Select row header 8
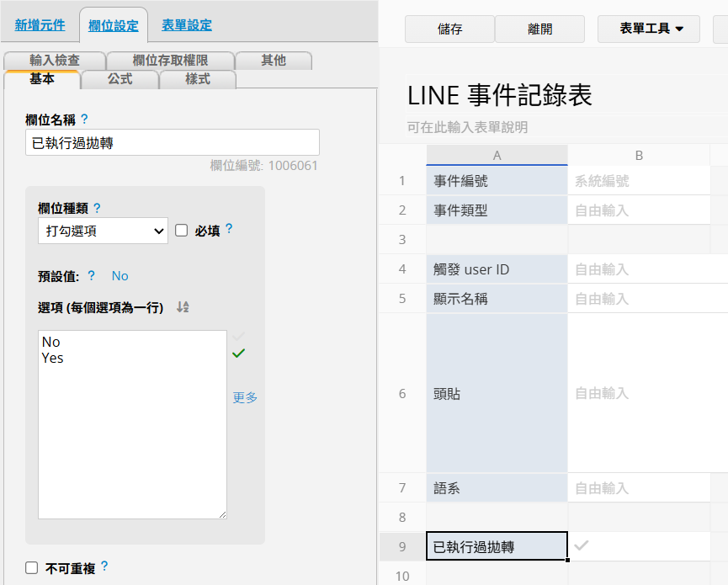This screenshot has width=728, height=585. tap(402, 517)
